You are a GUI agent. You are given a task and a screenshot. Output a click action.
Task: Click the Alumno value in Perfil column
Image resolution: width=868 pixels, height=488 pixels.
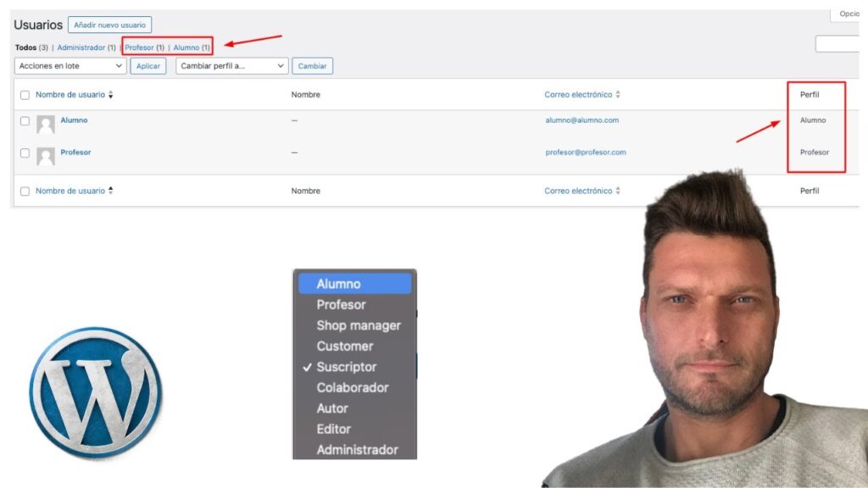813,120
